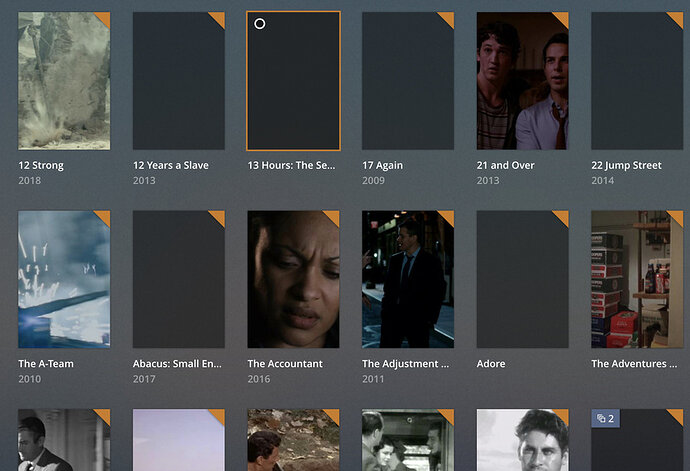Click the unwatched flag on 17 Again

point(448,18)
